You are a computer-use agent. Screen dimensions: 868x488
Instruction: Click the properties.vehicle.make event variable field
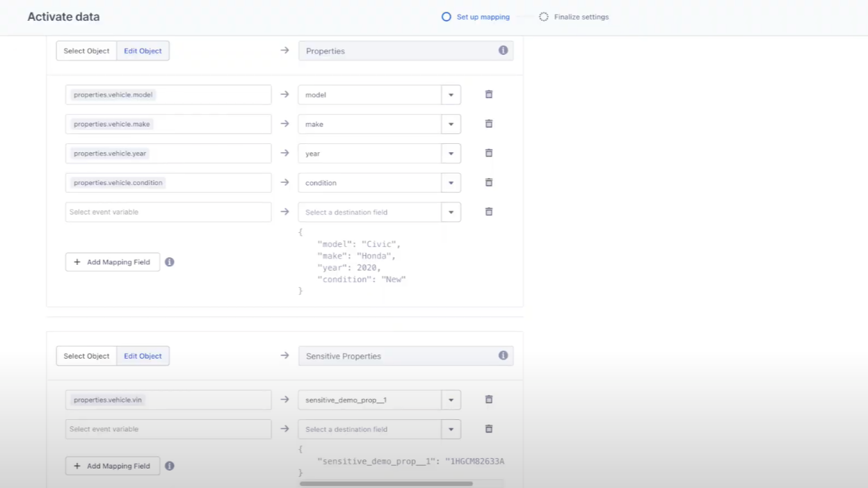(168, 124)
